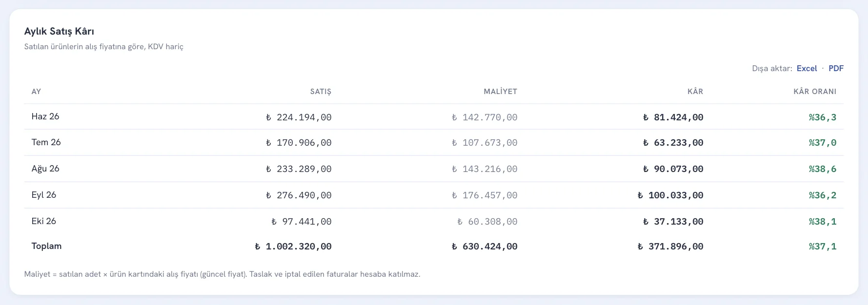Click the subtitle mentioning KDV hariç
868x305 pixels.
[104, 47]
